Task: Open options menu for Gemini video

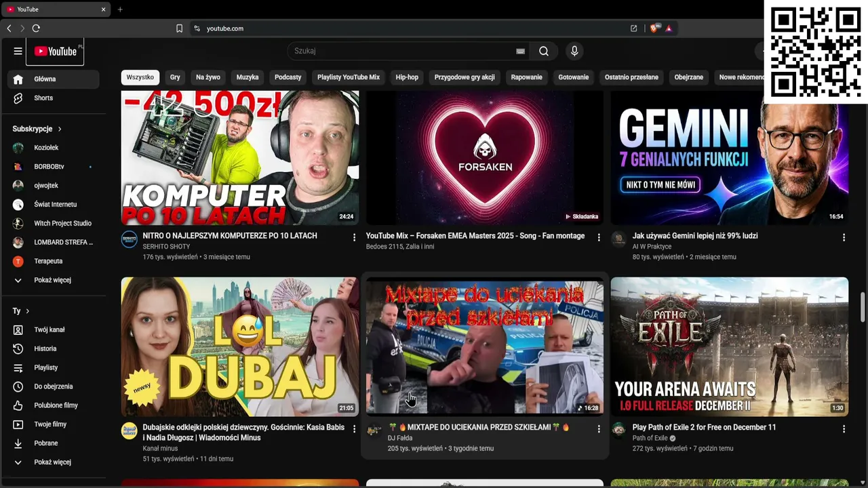Action: [x=844, y=237]
